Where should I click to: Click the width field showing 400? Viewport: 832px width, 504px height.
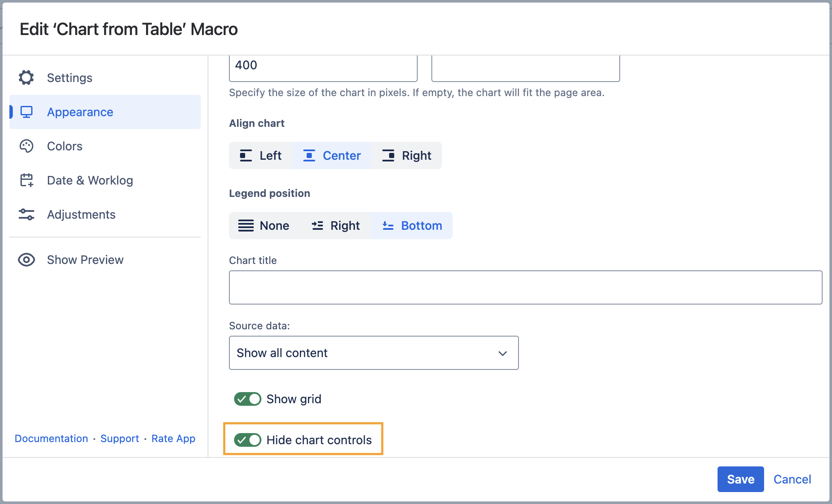323,66
